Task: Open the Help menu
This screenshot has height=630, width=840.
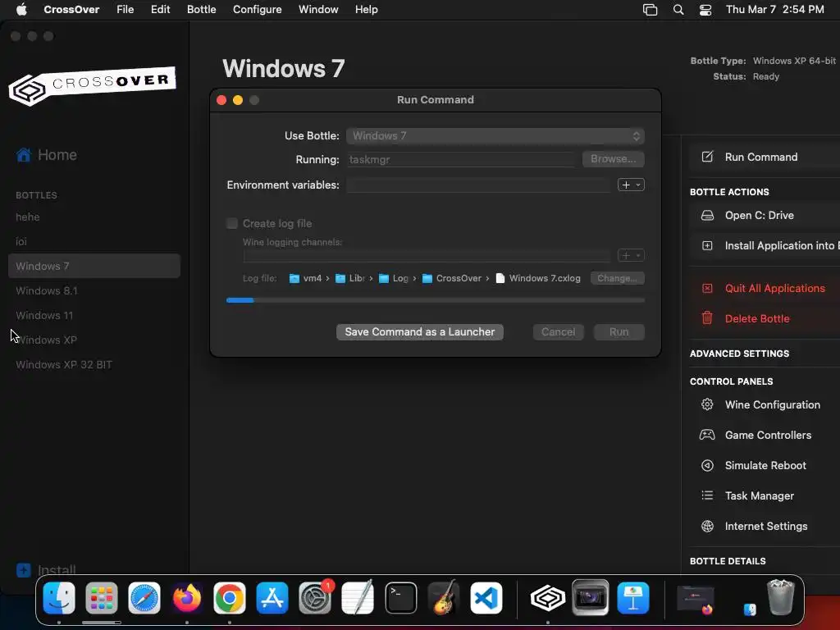Action: [x=367, y=10]
